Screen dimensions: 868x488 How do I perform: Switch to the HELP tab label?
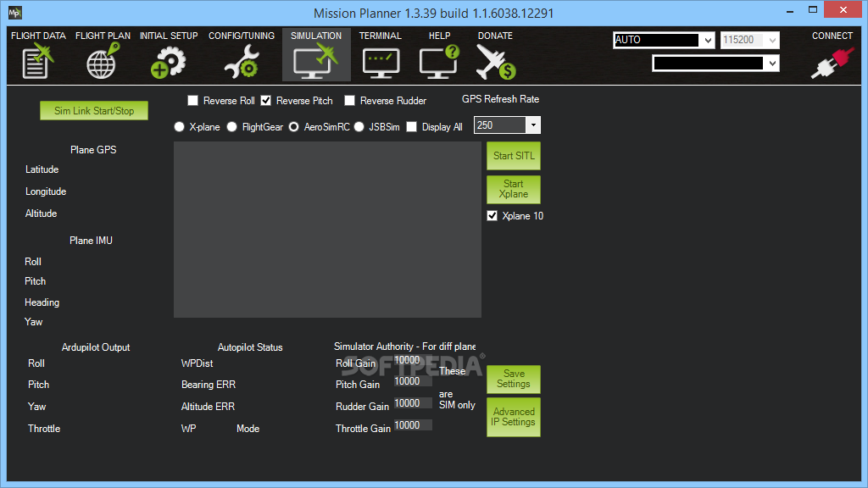[x=440, y=36]
